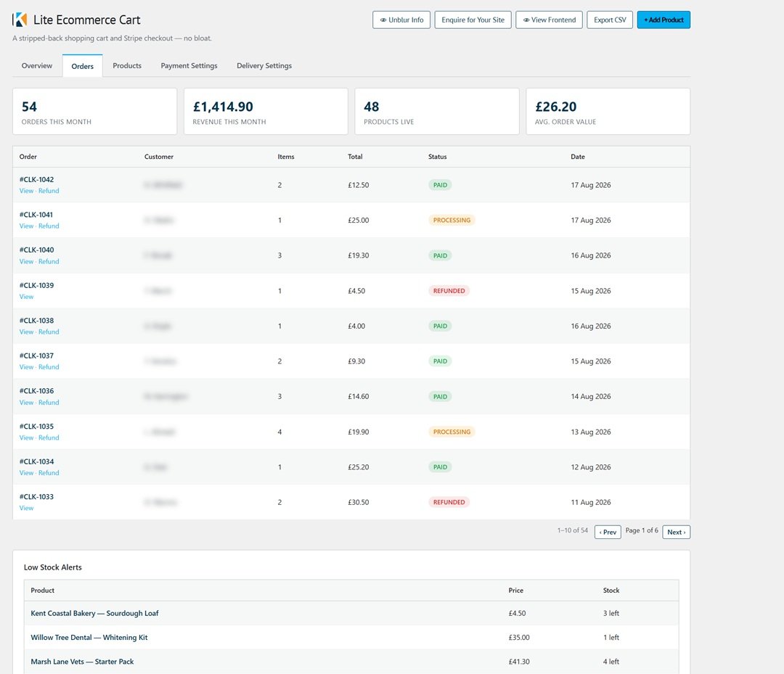Viewport: 784px width, 674px height.
Task: View order #CLK-1036
Action: (27, 402)
